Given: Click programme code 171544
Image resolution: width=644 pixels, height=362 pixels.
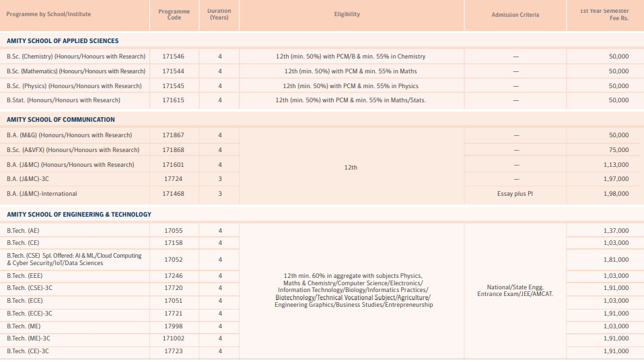Looking at the screenshot, I should tap(174, 71).
